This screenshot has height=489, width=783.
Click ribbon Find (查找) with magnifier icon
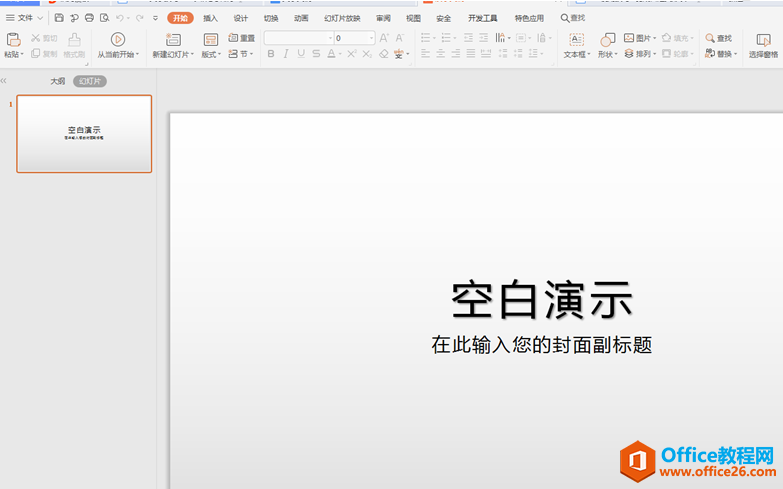[719, 38]
